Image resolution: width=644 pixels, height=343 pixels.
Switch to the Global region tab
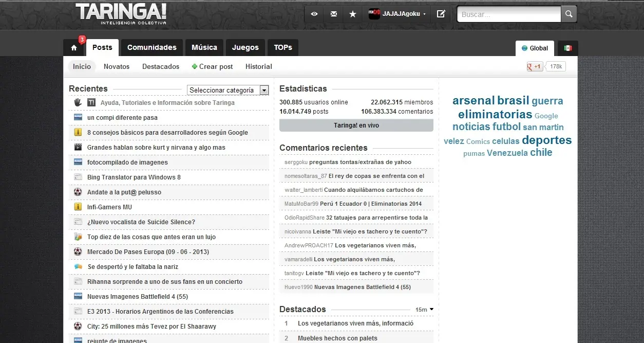[x=535, y=48]
